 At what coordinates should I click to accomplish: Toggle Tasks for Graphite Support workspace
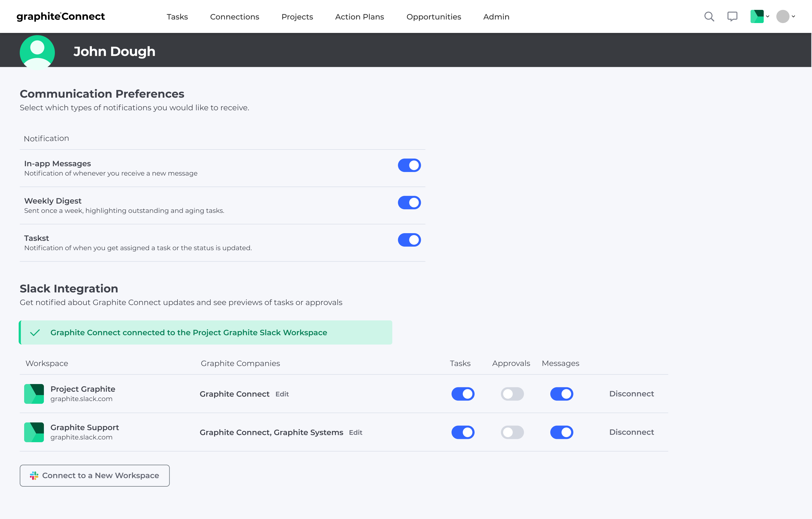pyautogui.click(x=463, y=432)
